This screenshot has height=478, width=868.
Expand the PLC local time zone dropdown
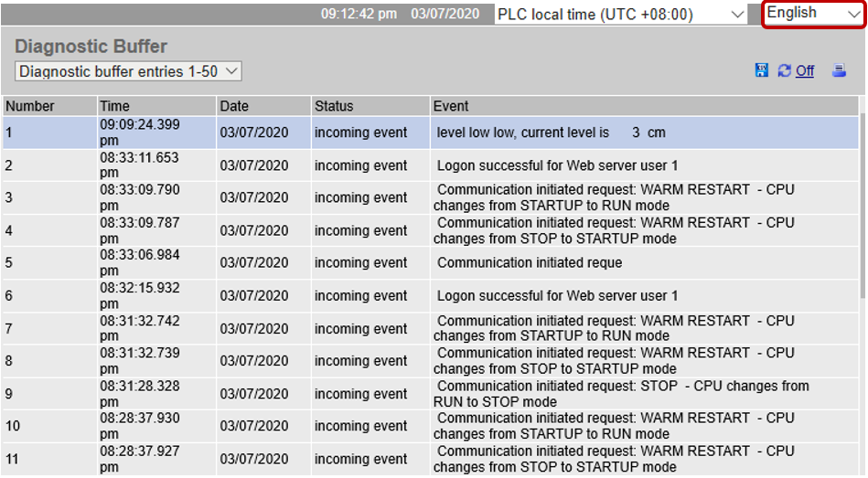pos(620,15)
